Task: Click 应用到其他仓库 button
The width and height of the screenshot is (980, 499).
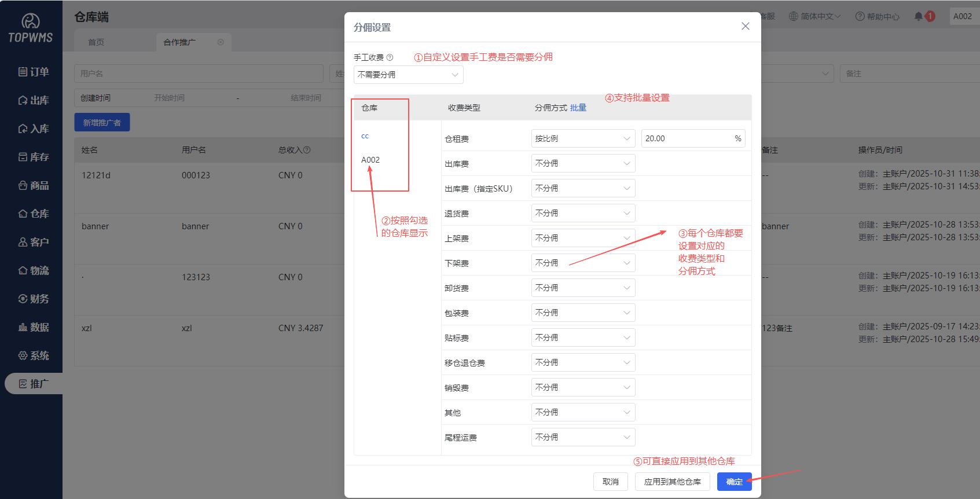Action: click(672, 482)
